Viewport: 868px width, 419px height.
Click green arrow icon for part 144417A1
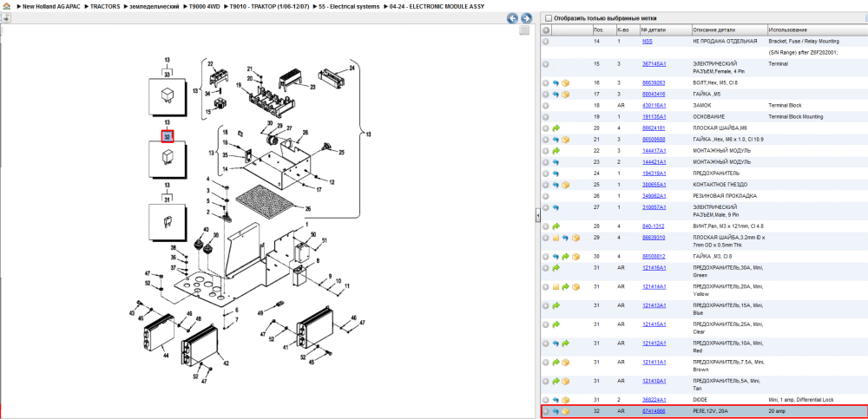point(556,151)
